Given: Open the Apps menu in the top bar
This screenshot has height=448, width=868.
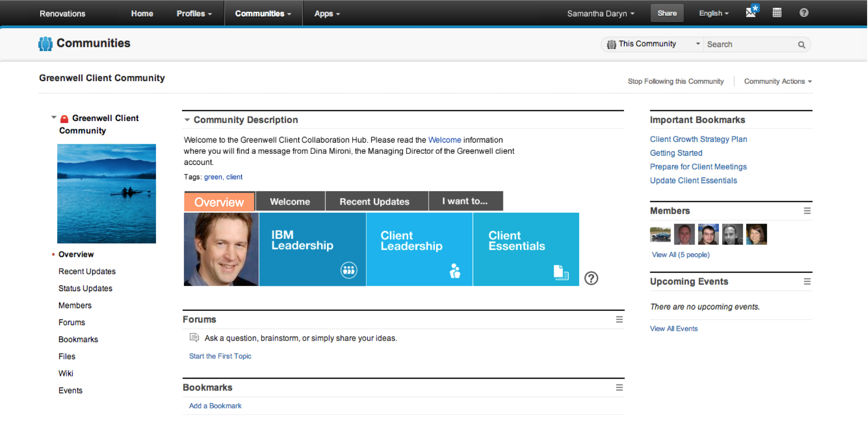Looking at the screenshot, I should pos(327,14).
